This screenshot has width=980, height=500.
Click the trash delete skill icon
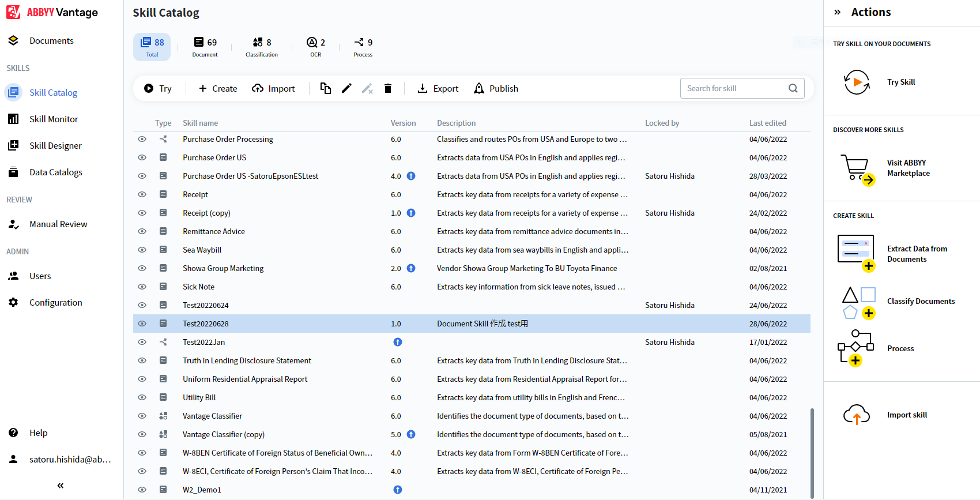[388, 88]
